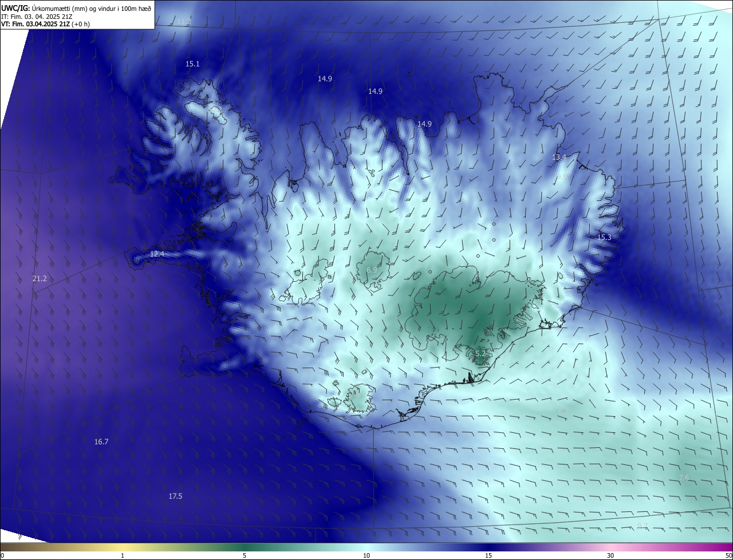
Task: Click the '30' tick label on the colorbar
Action: click(610, 555)
